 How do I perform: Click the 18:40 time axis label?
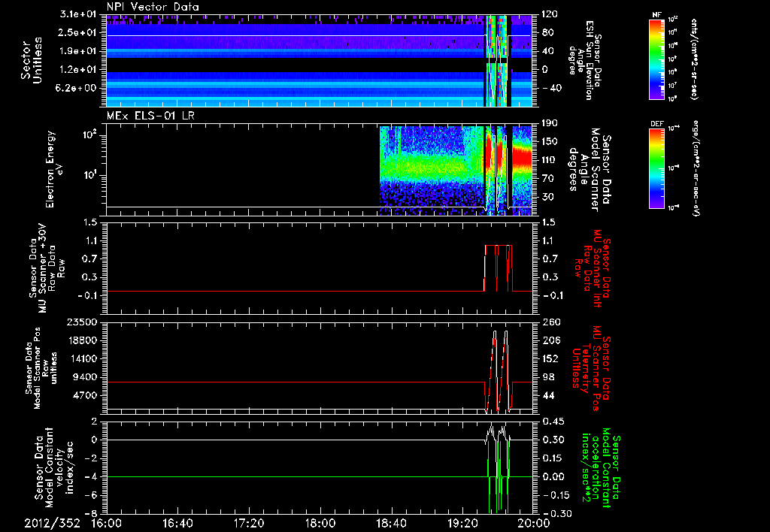(391, 523)
